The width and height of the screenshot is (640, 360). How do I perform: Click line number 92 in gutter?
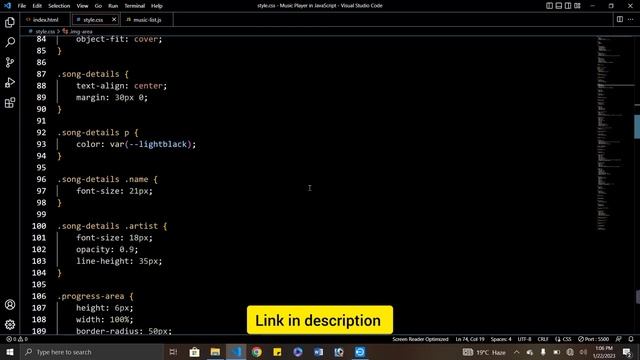pyautogui.click(x=41, y=133)
